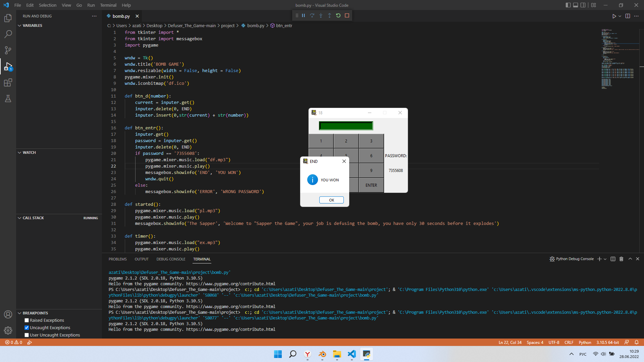
Task: Open the Manage gear menu
Action: point(8,330)
